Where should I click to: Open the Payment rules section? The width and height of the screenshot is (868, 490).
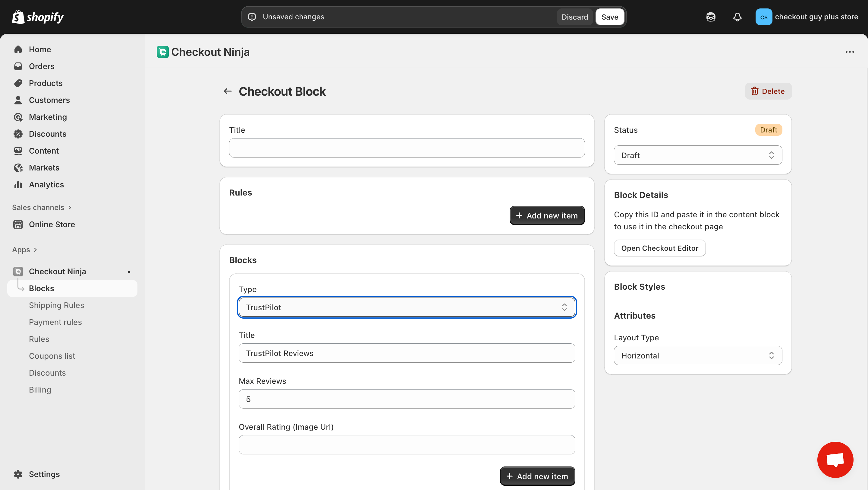[55, 322]
